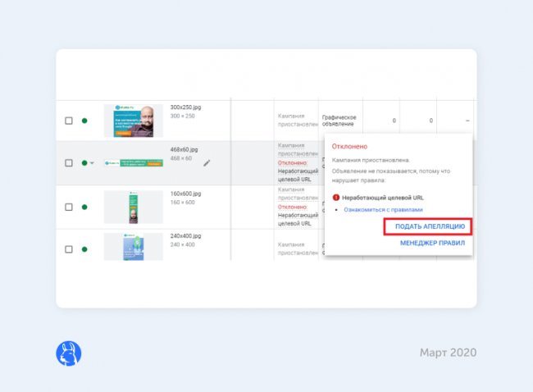The image size is (533, 392).
Task: Select the 160x600.jpg banner thumbnail
Action: click(133, 207)
